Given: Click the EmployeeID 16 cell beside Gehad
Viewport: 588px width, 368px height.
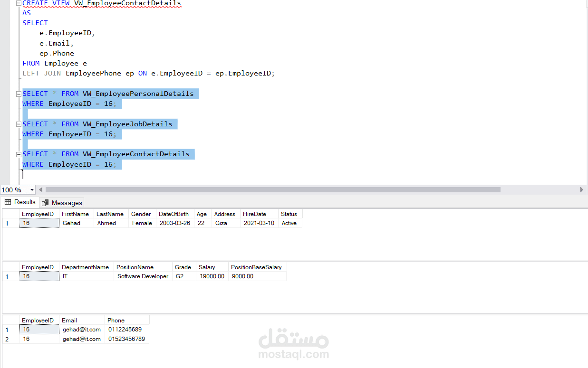Looking at the screenshot, I should pyautogui.click(x=39, y=223).
